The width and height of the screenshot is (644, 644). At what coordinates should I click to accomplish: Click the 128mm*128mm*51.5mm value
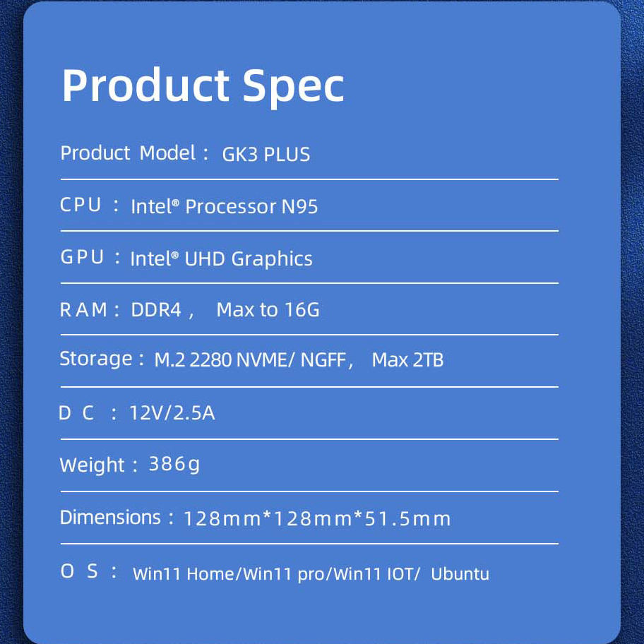[316, 518]
